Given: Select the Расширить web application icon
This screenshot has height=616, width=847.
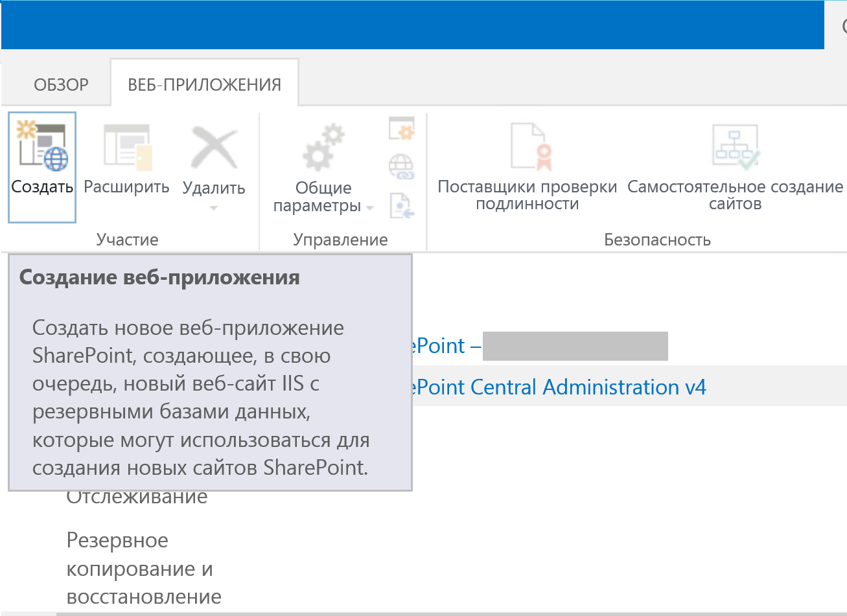Looking at the screenshot, I should point(127,147).
